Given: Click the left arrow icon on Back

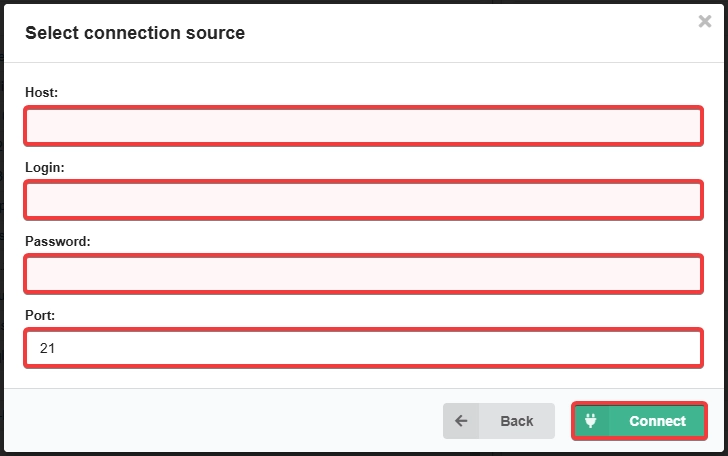Looking at the screenshot, I should 461,421.
